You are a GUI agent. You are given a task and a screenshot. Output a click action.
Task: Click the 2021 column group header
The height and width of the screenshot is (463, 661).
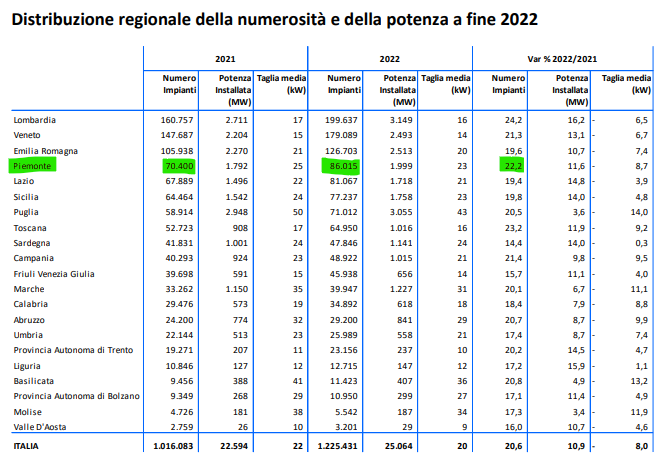point(225,59)
